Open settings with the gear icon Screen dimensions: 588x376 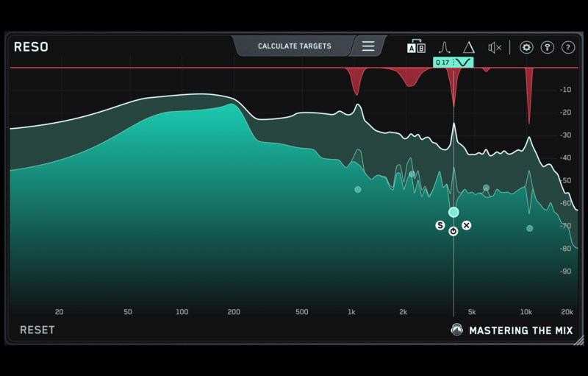click(526, 47)
